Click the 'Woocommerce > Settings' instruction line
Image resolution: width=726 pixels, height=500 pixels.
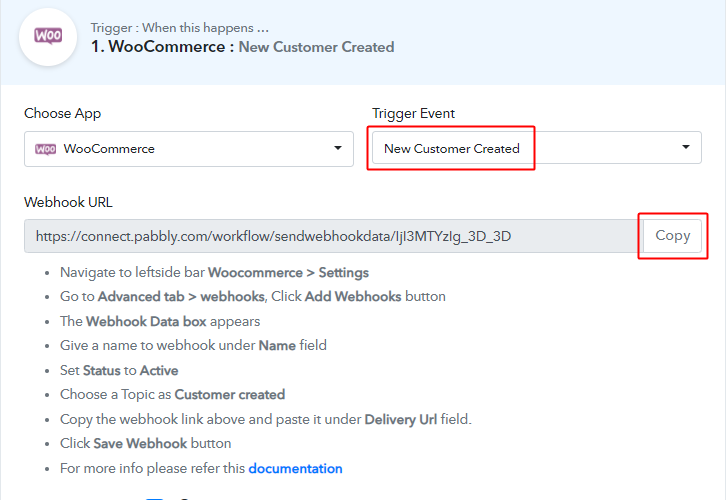coord(214,273)
